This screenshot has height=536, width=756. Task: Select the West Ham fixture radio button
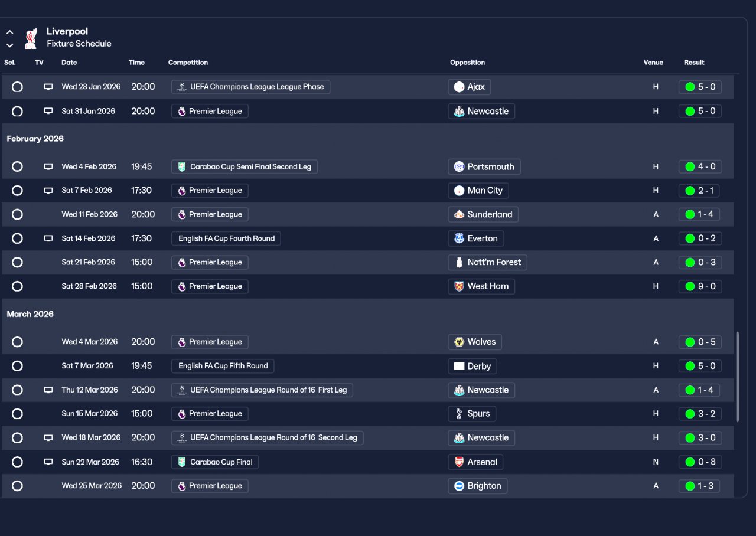[17, 286]
